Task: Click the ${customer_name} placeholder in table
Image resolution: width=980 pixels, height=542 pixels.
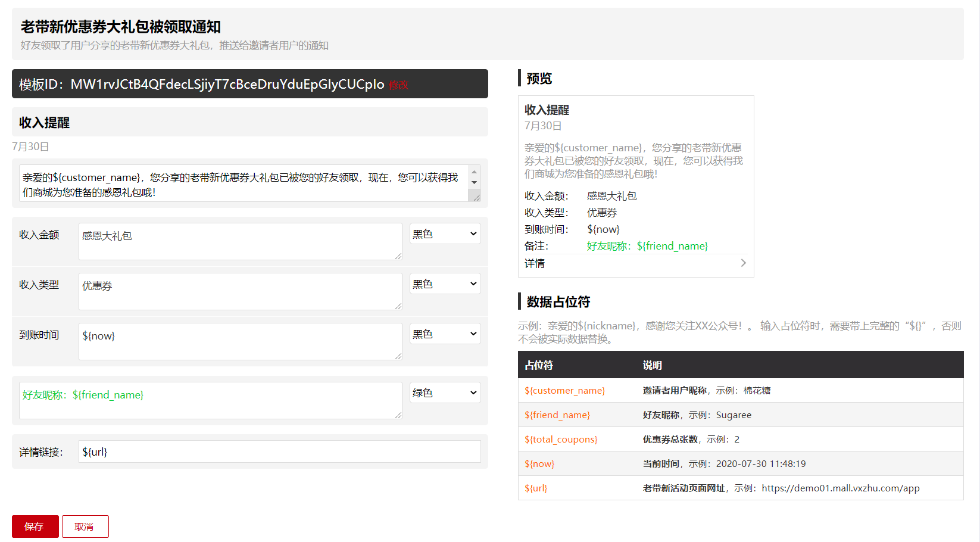Action: pyautogui.click(x=564, y=391)
